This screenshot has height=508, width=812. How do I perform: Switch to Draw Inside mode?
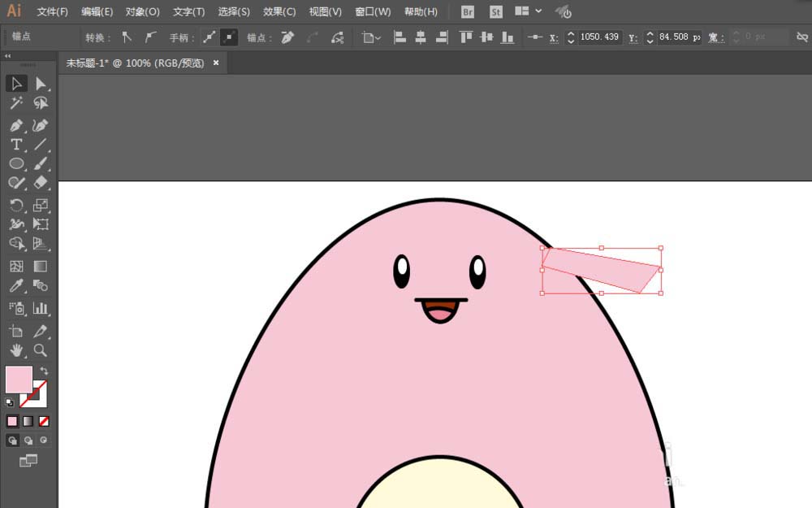44,440
